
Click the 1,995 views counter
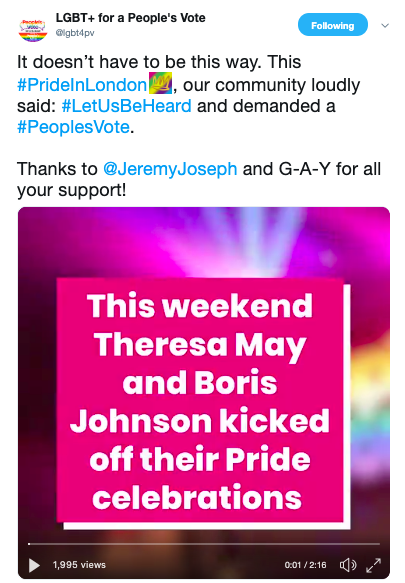coord(79,565)
